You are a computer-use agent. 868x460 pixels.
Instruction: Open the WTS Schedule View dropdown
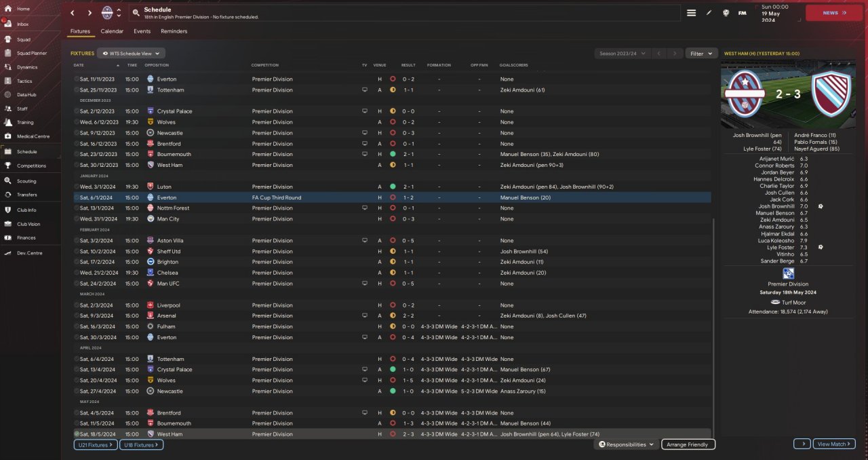[x=131, y=53]
